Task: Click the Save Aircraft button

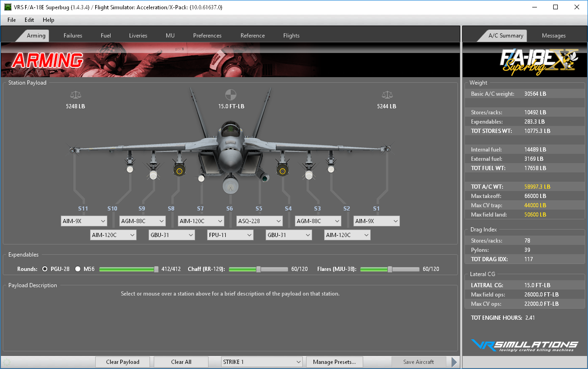Action: pos(418,362)
